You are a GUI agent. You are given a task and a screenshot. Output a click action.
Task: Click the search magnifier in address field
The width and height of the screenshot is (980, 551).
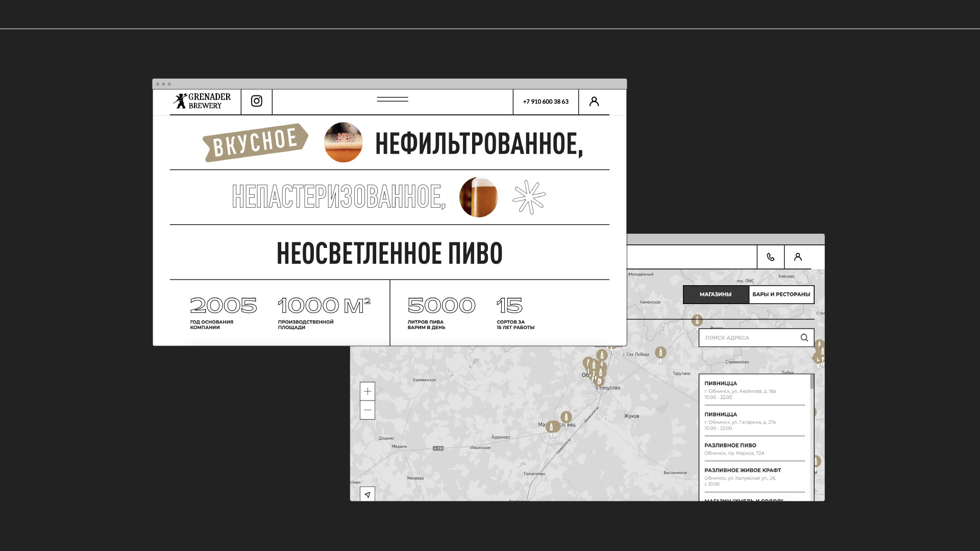point(804,338)
